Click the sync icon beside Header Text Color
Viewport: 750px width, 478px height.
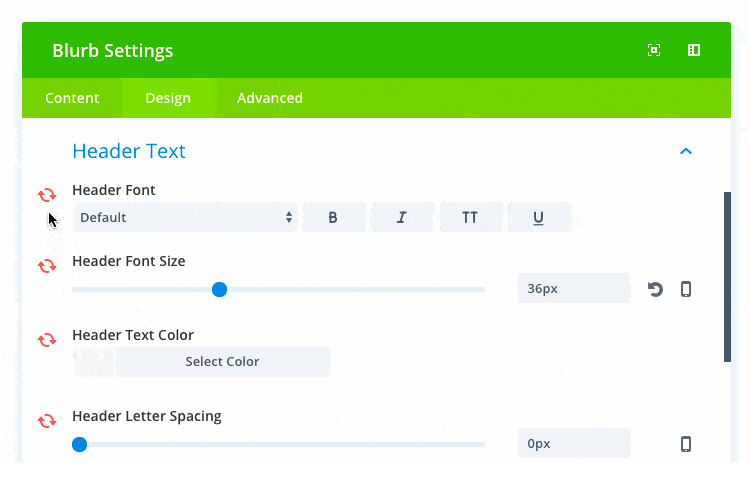pos(47,340)
